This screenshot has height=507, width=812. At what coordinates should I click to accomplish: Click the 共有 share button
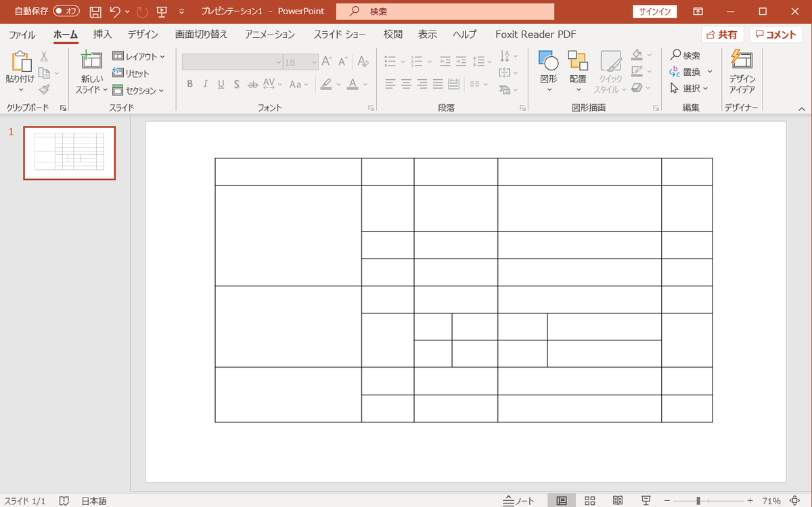coord(723,35)
